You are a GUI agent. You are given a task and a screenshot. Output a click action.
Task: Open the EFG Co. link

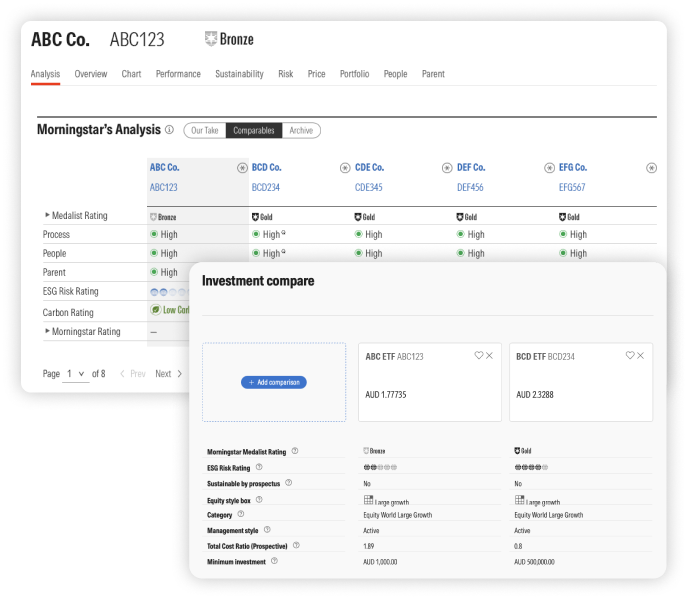[573, 168]
